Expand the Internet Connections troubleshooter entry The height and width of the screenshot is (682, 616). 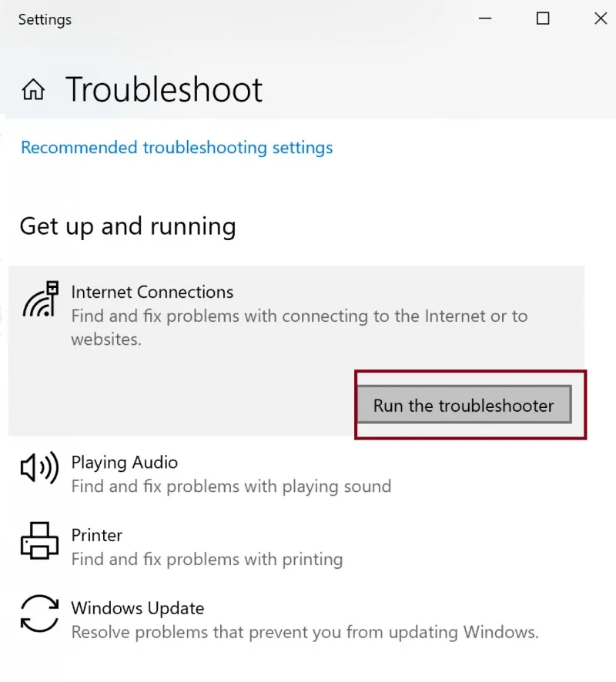pyautogui.click(x=152, y=293)
